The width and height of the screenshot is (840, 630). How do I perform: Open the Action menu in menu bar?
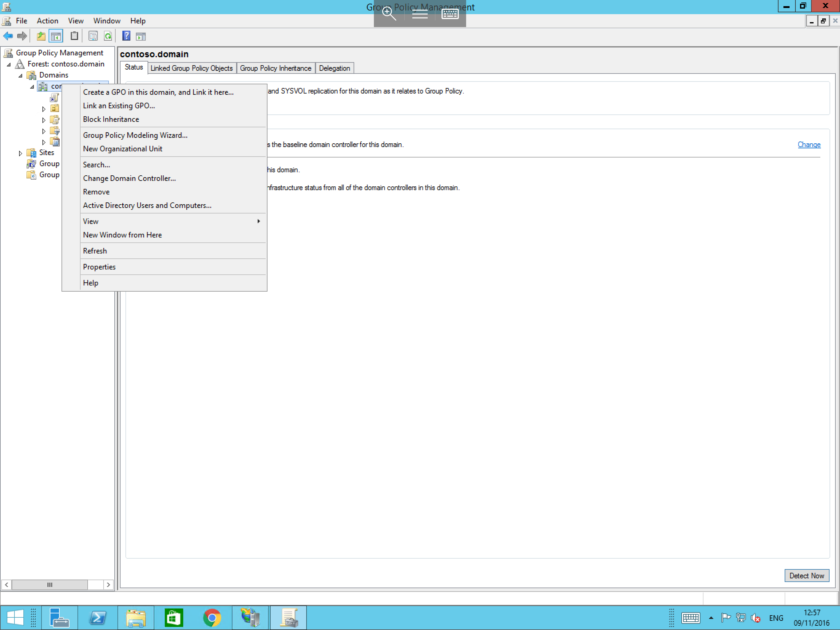tap(47, 21)
